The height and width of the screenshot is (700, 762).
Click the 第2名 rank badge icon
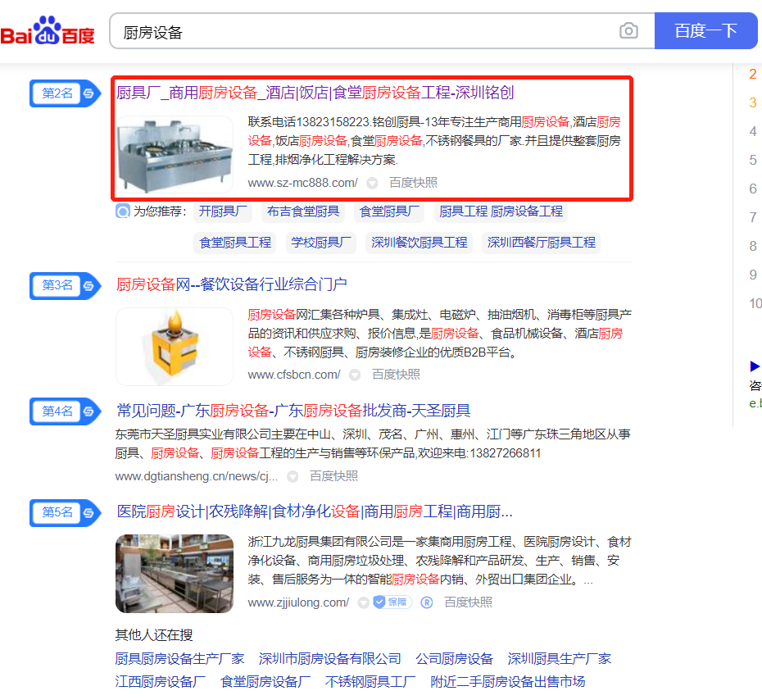tap(65, 93)
